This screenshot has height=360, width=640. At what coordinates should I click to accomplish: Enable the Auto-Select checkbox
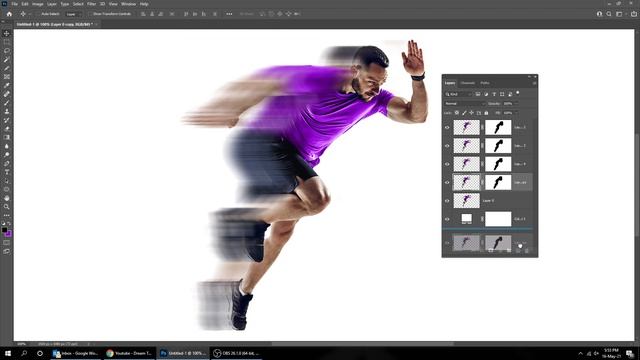click(x=38, y=14)
